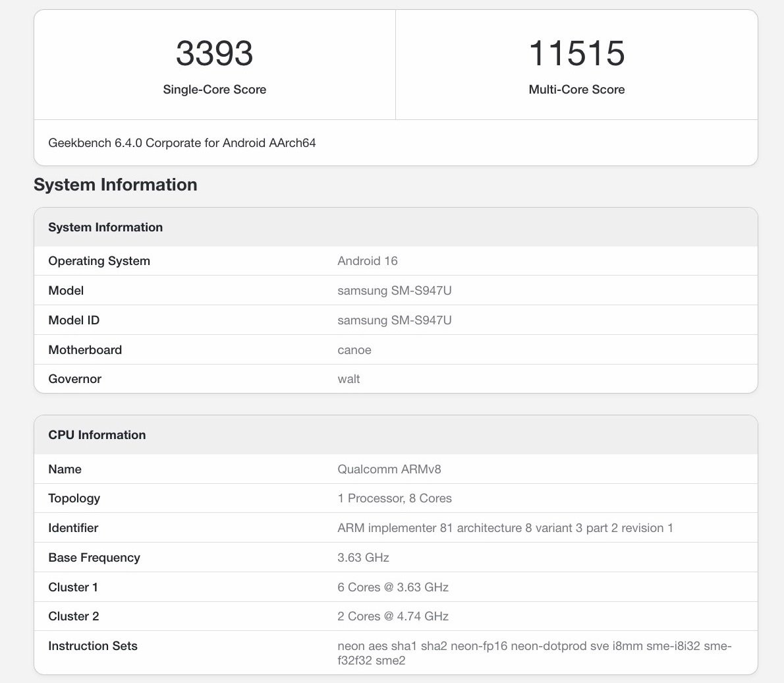Select the 6 Cores @ 3.63 GHz value
784x683 pixels.
pyautogui.click(x=393, y=587)
